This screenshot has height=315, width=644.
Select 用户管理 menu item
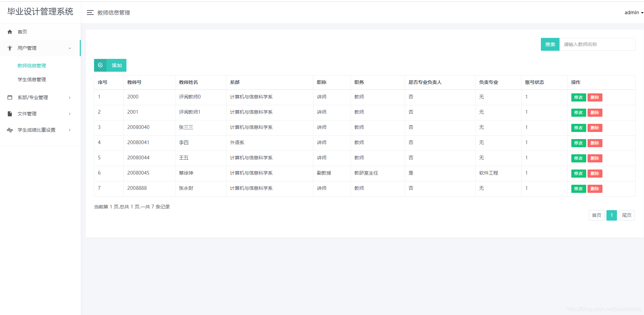(x=27, y=48)
